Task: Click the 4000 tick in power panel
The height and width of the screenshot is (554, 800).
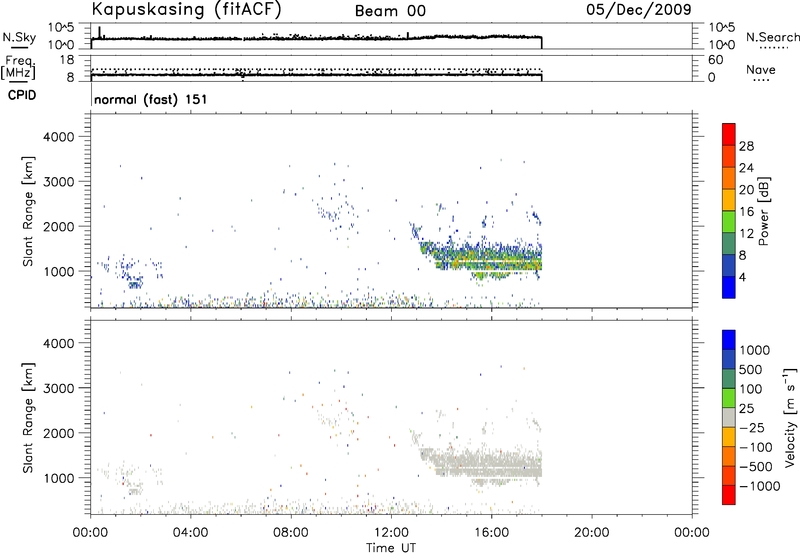Action: (58, 137)
